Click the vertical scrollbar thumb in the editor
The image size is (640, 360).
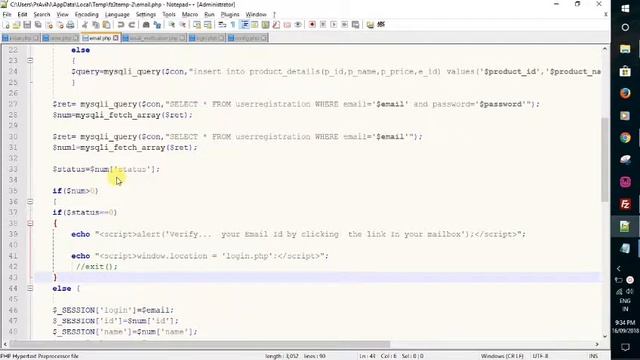pos(605,159)
